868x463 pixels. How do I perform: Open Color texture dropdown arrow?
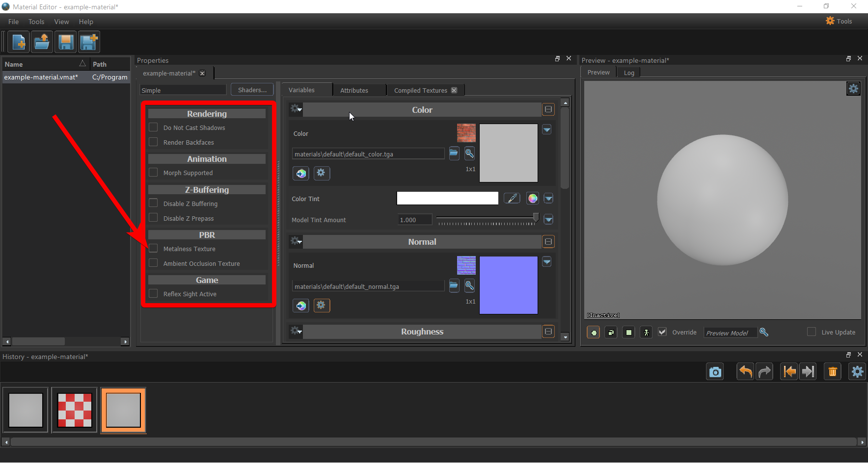tap(546, 129)
